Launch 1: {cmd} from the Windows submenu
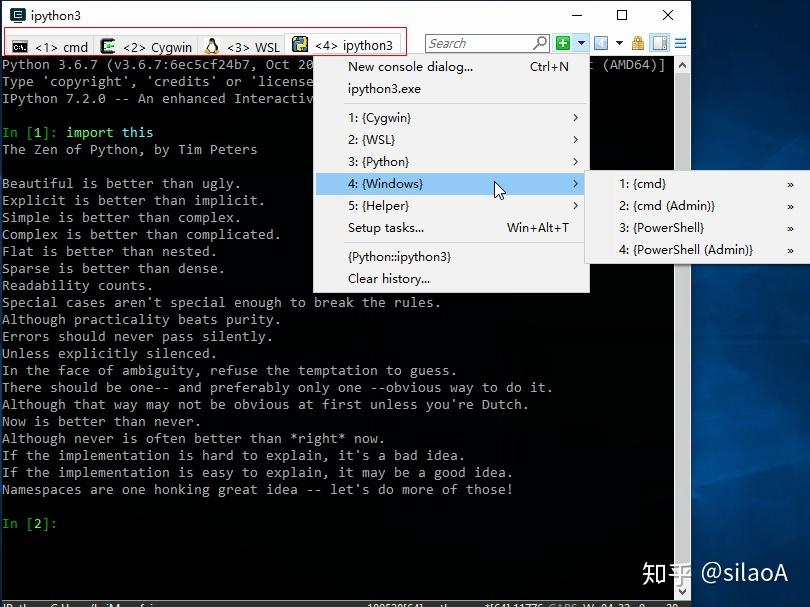This screenshot has height=607, width=810. (698, 184)
